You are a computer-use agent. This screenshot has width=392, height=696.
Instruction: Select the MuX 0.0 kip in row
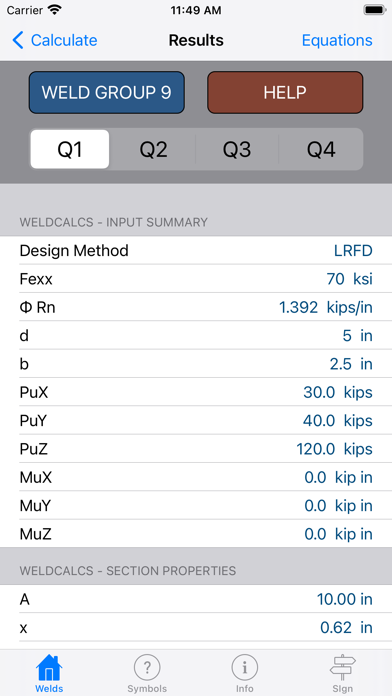[x=196, y=477]
